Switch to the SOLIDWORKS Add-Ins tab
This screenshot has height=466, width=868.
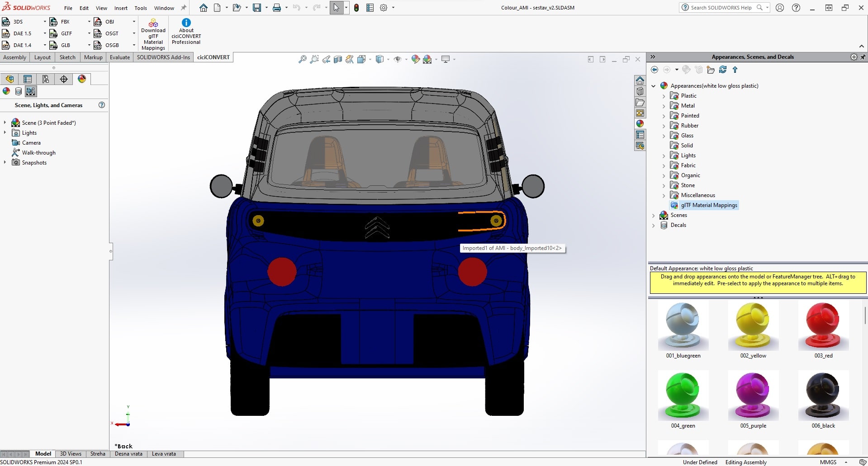point(163,57)
